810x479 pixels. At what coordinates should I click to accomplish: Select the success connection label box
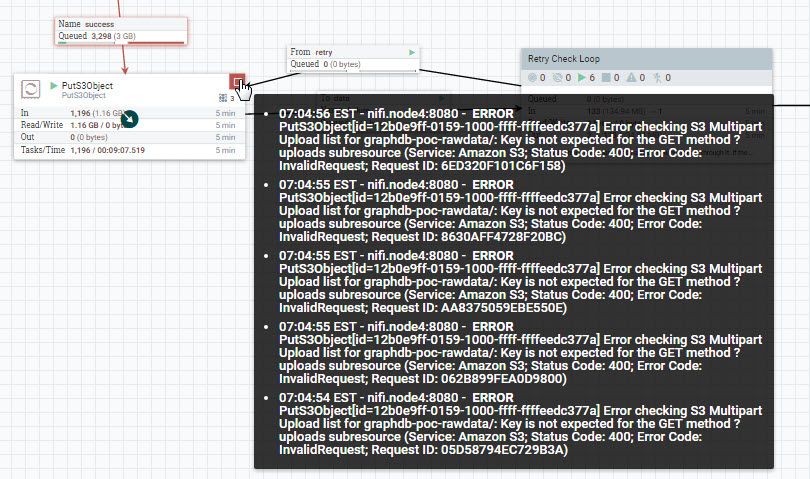tap(121, 30)
